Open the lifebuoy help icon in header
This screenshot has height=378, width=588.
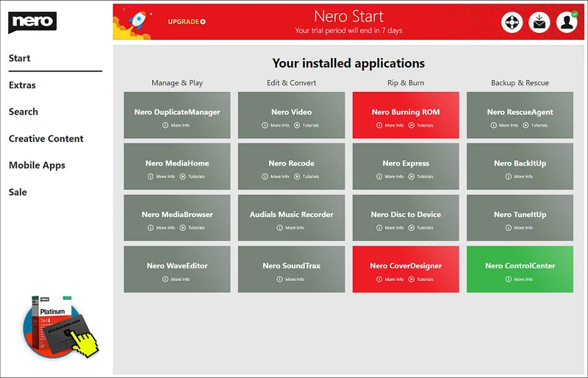coord(512,22)
